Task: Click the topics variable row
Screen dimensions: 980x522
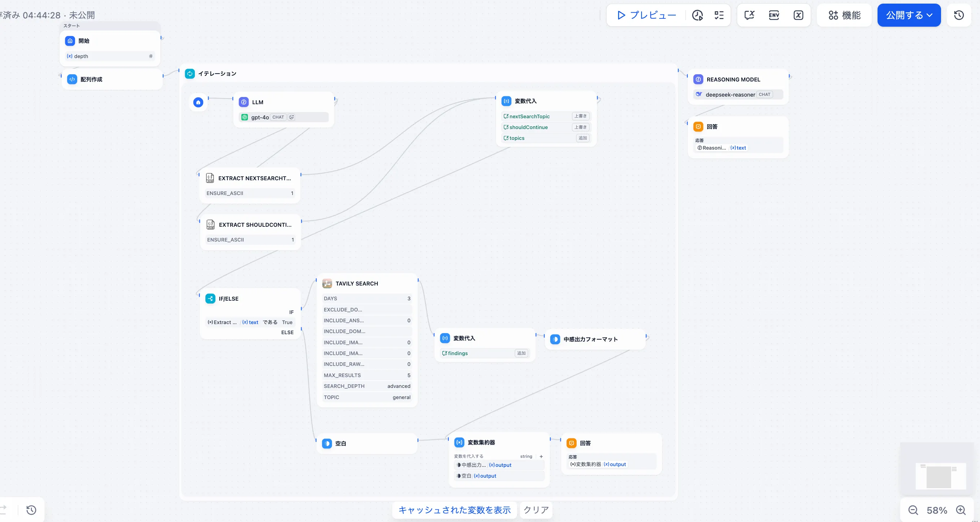Action: (x=546, y=138)
